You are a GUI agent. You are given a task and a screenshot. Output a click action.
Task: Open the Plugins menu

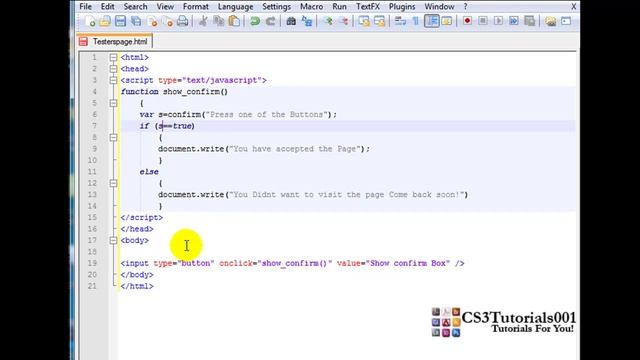coord(402,7)
